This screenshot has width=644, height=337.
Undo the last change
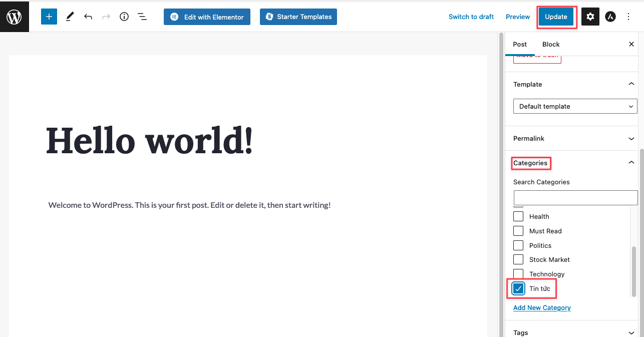click(88, 17)
